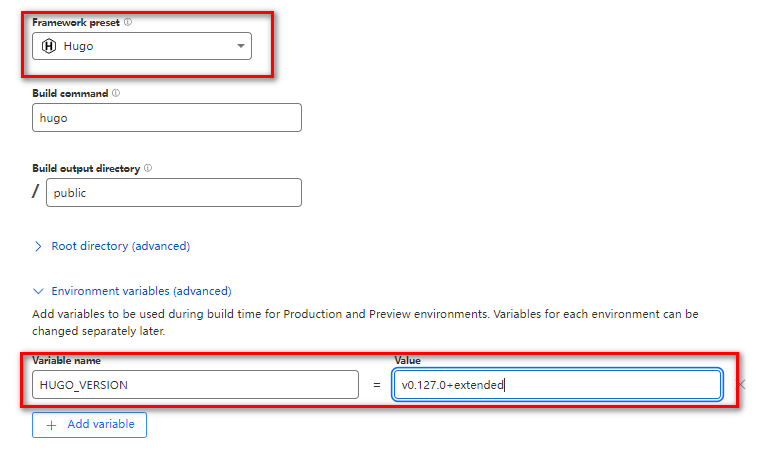
Task: Click the Environment variables (advanced) link text
Action: pos(141,291)
